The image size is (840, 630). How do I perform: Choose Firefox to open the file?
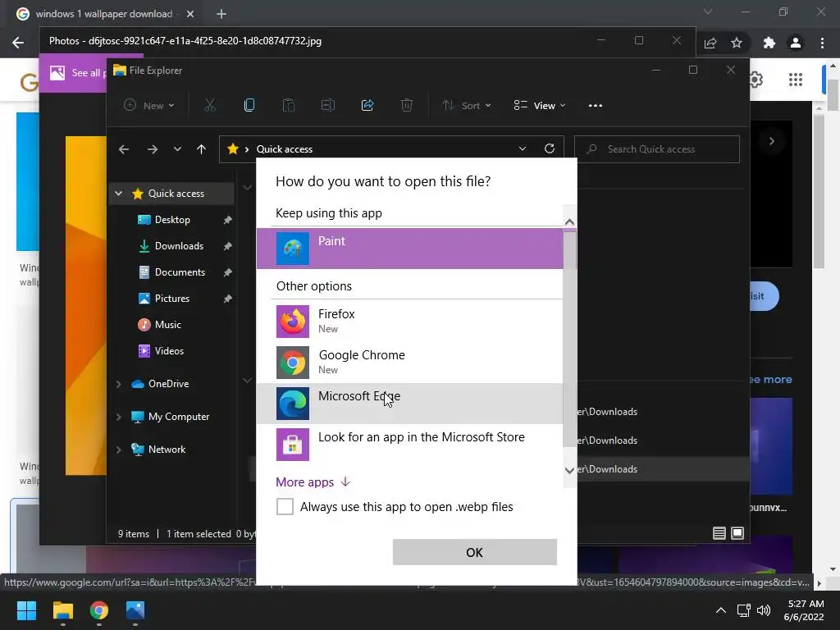click(x=410, y=322)
